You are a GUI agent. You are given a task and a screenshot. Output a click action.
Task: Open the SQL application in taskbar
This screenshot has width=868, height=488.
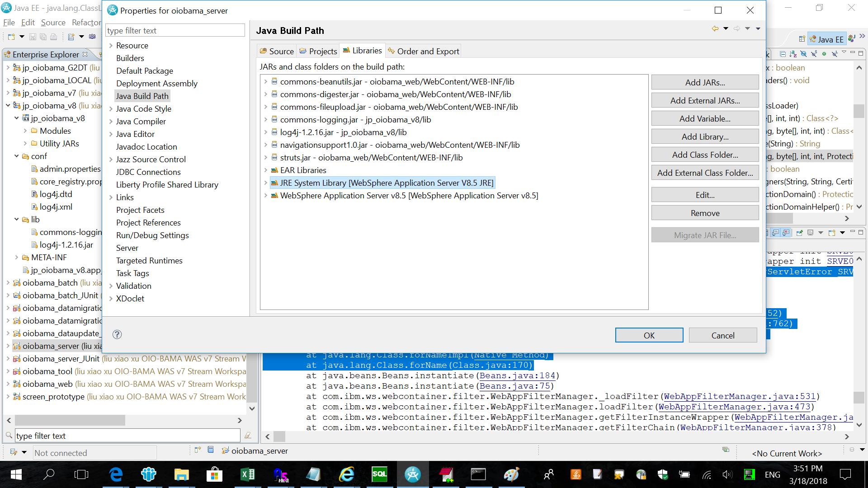[379, 474]
